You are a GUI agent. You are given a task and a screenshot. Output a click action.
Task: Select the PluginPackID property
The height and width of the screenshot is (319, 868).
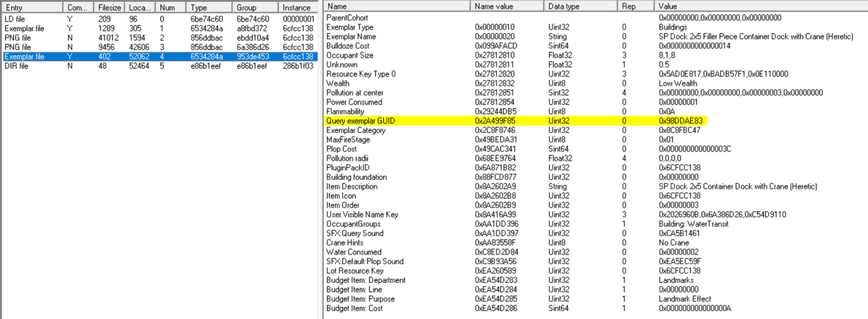[x=595, y=168]
